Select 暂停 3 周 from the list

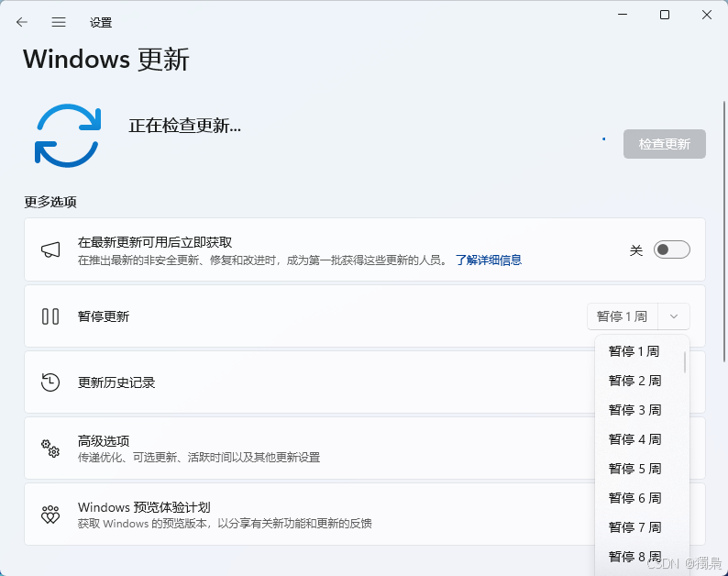pyautogui.click(x=634, y=410)
